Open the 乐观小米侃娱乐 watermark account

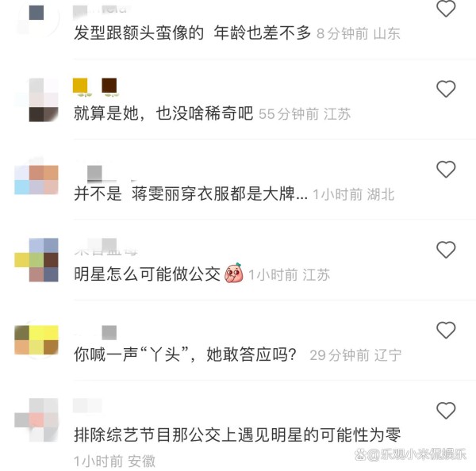click(410, 454)
